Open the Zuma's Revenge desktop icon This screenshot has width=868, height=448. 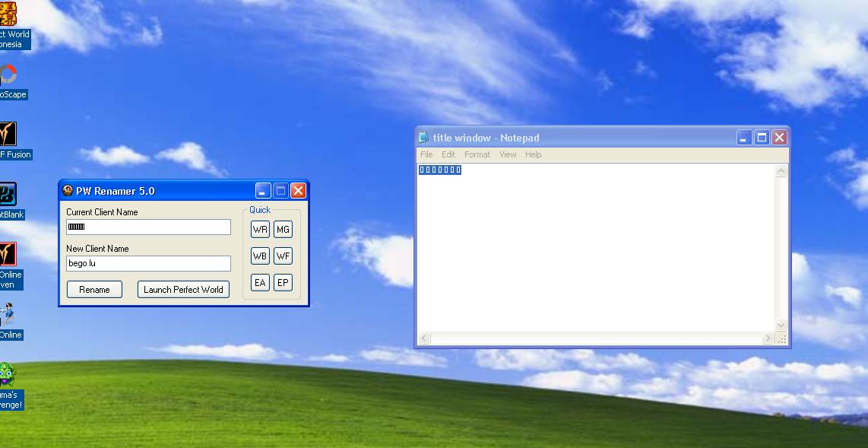(x=7, y=375)
